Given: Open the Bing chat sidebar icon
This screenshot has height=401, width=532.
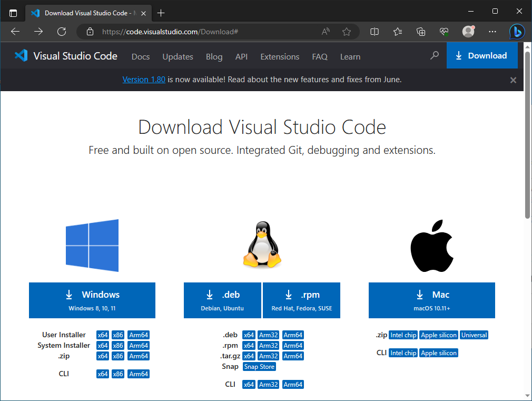Looking at the screenshot, I should 517,32.
